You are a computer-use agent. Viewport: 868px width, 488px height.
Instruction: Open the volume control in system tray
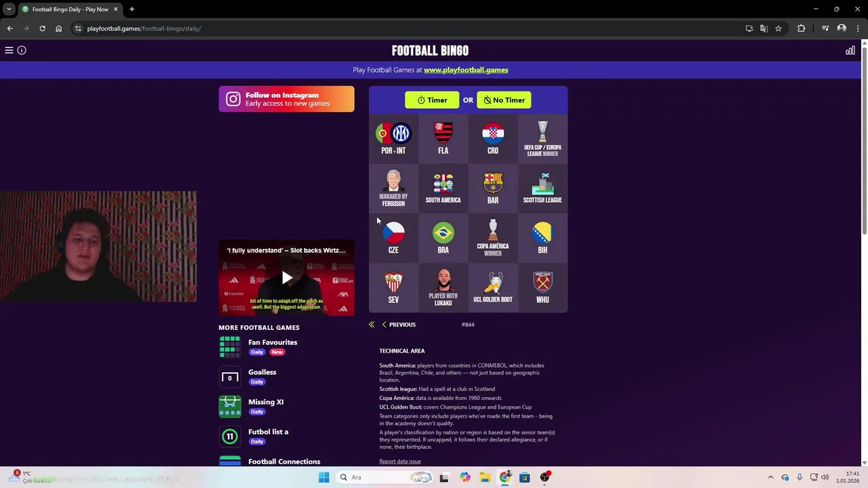pos(825,477)
